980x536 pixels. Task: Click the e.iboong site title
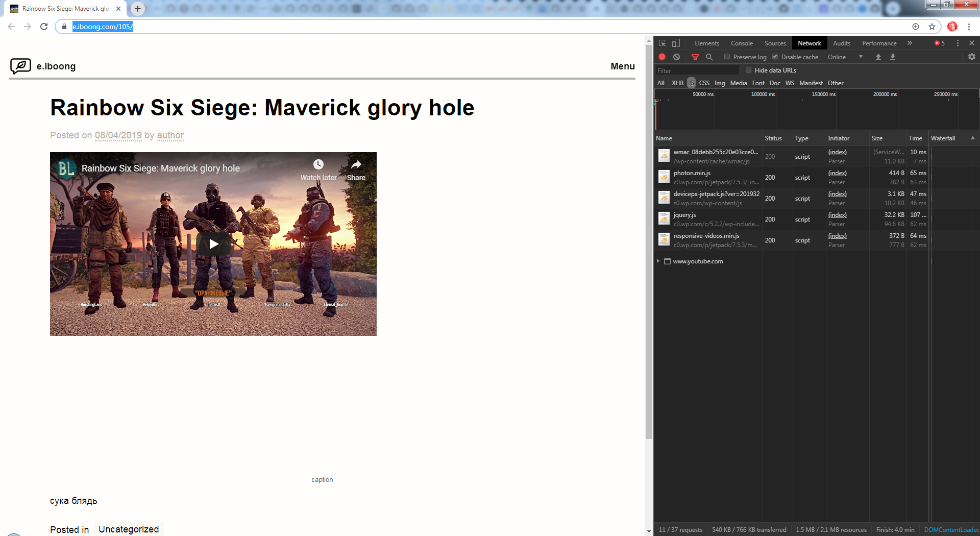56,66
